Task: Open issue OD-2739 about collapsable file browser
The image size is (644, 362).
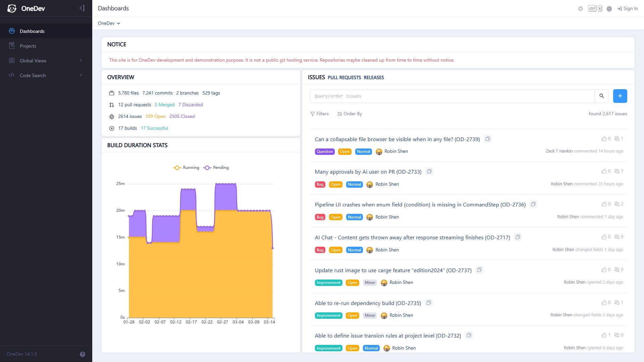Action: (397, 139)
